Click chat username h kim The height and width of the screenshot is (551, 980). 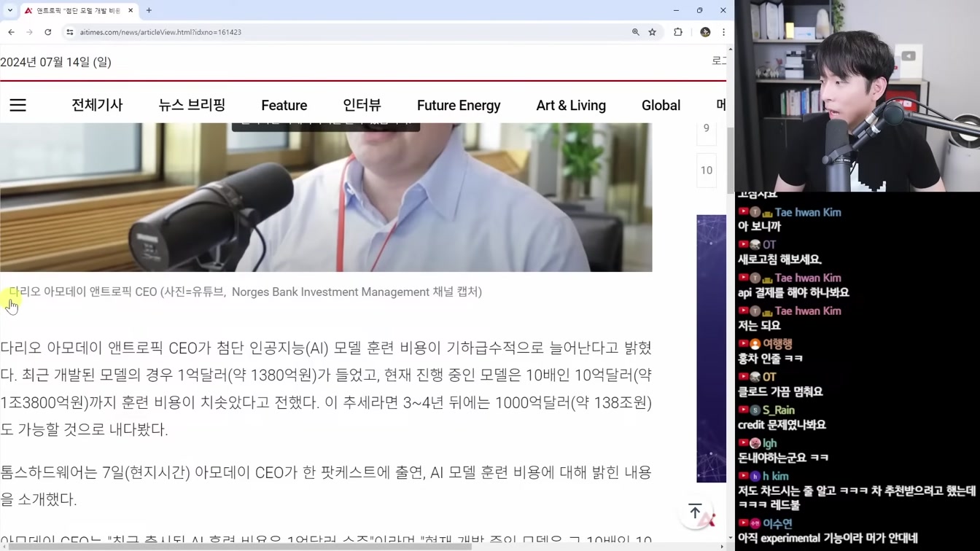[x=775, y=476]
